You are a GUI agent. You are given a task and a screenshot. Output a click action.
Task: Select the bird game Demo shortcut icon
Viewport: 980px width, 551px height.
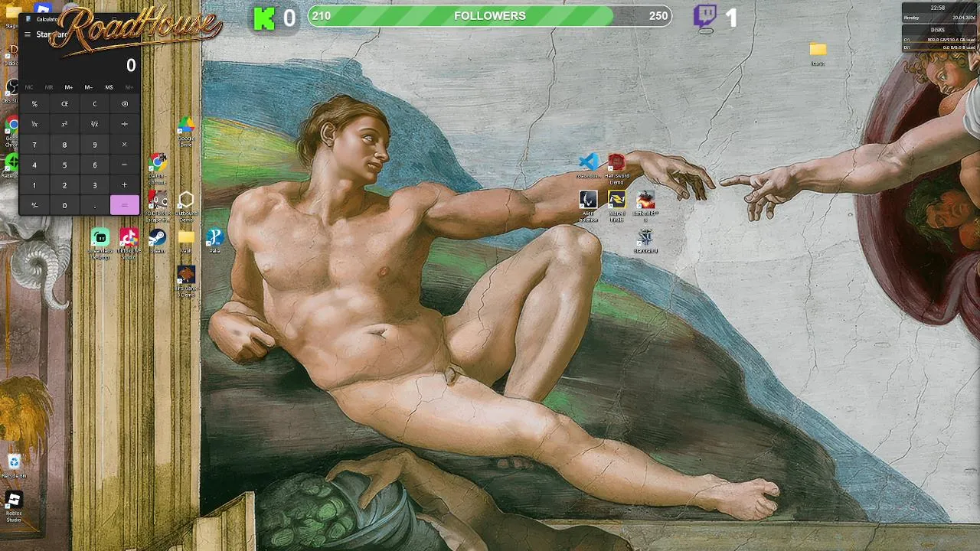[x=186, y=281]
